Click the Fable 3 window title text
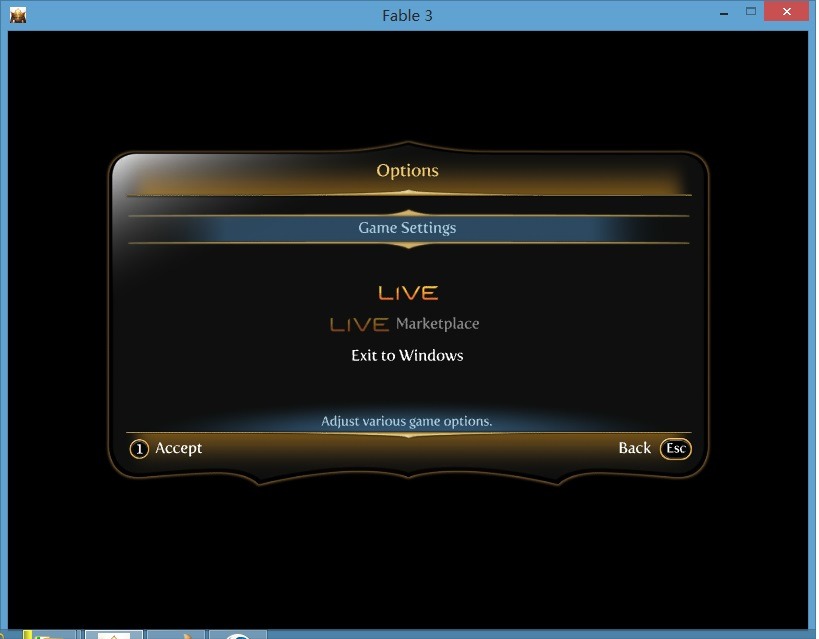Screen dimensions: 819x639 [x=407, y=16]
